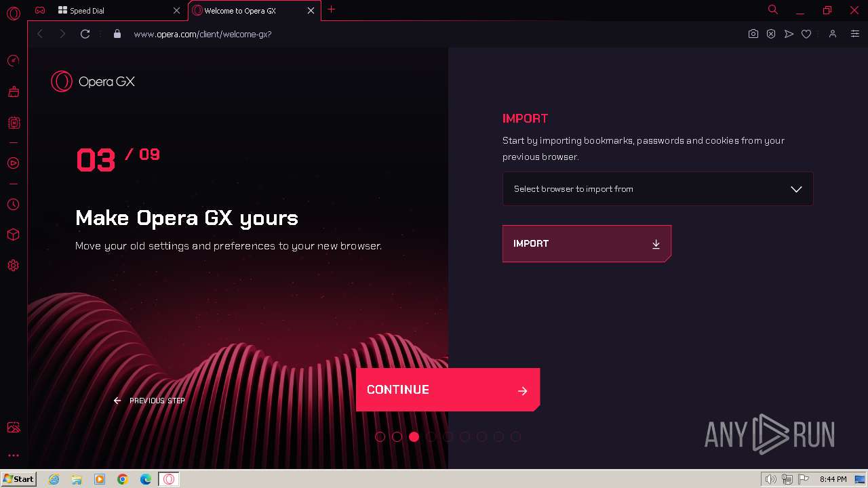Launch Internet Explorer from taskbar

click(54, 479)
